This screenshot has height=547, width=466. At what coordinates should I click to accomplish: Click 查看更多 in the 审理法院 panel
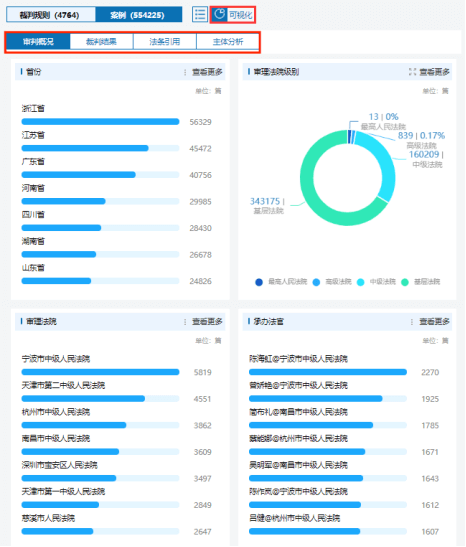click(207, 322)
